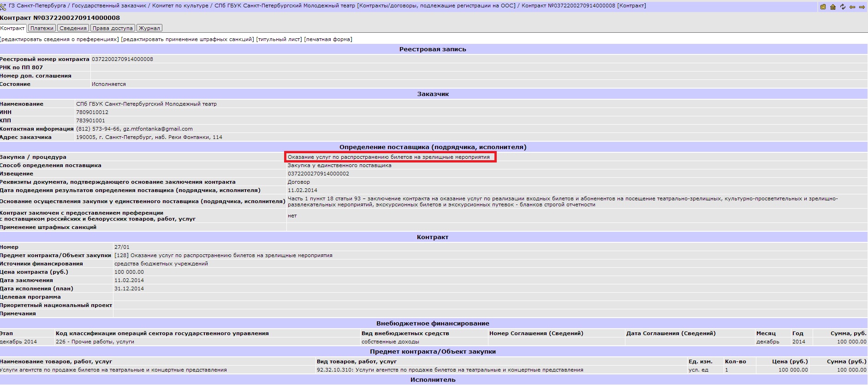Screen dimensions: 868x385
Task: Refresh page with circular arrows icon
Action: 843,7
